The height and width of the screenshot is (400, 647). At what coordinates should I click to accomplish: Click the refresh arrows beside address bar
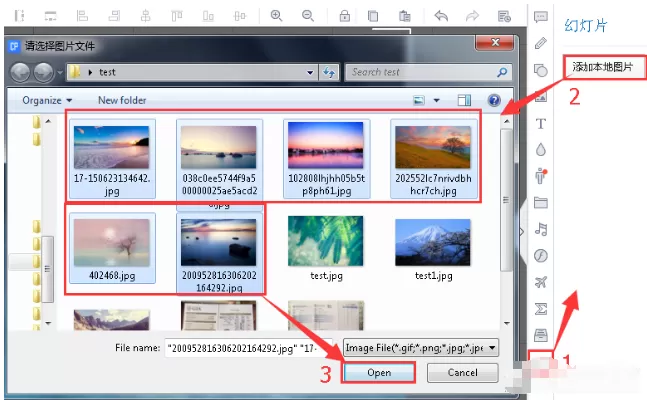329,72
